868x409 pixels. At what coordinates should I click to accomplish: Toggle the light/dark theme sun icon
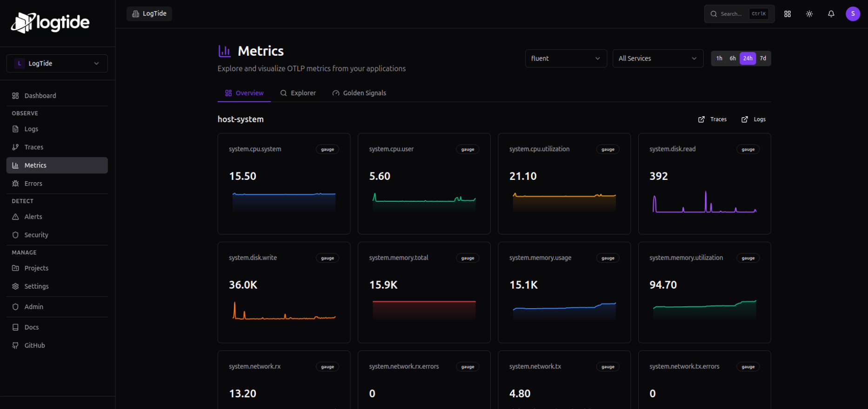(809, 14)
